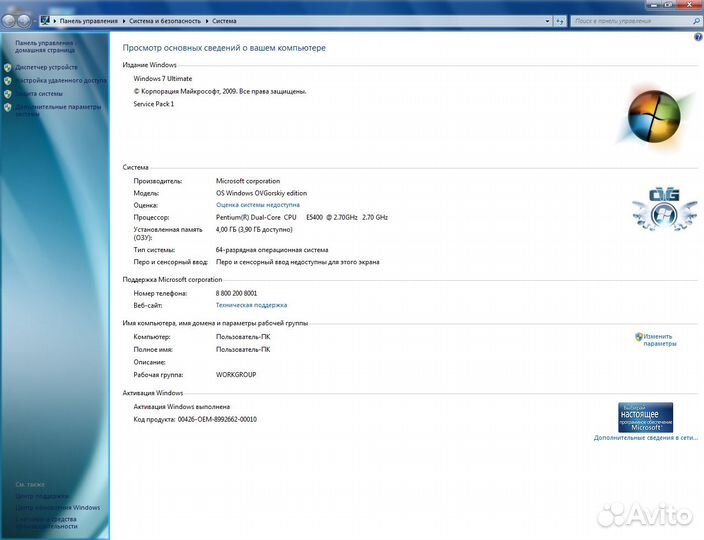
Task: Open the Техническая поддержка website link
Action: pyautogui.click(x=251, y=305)
